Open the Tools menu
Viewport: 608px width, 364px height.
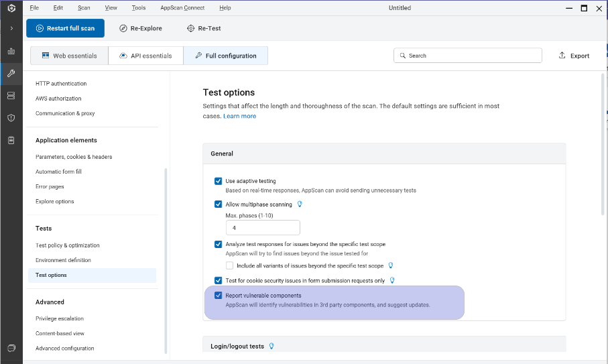pos(139,8)
